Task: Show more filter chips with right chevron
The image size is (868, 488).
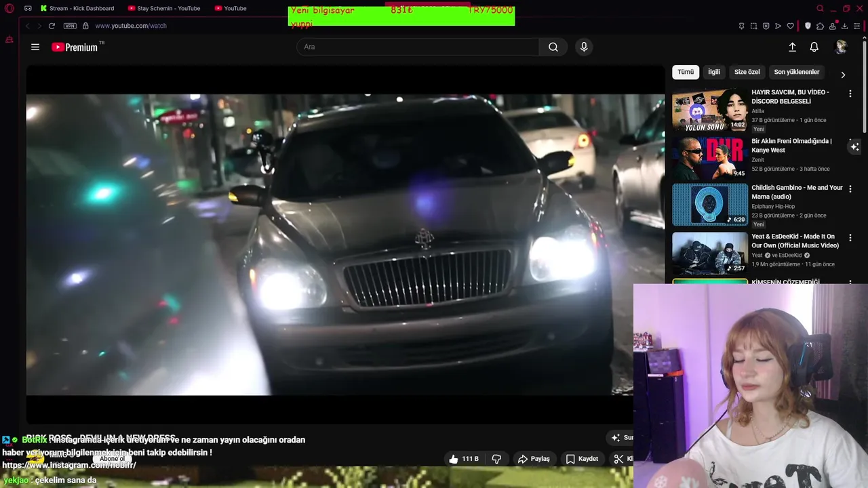Action: (x=843, y=75)
